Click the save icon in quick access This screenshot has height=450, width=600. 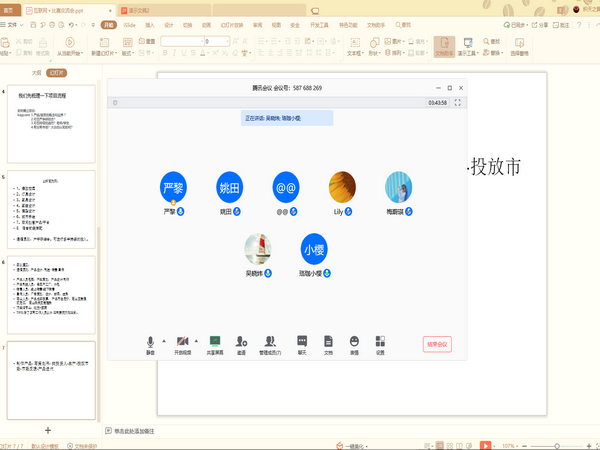tap(33, 25)
